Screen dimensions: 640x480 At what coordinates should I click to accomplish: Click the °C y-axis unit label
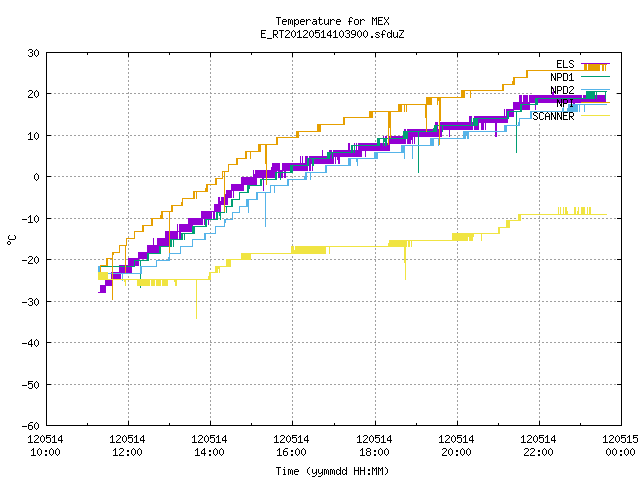[11, 240]
